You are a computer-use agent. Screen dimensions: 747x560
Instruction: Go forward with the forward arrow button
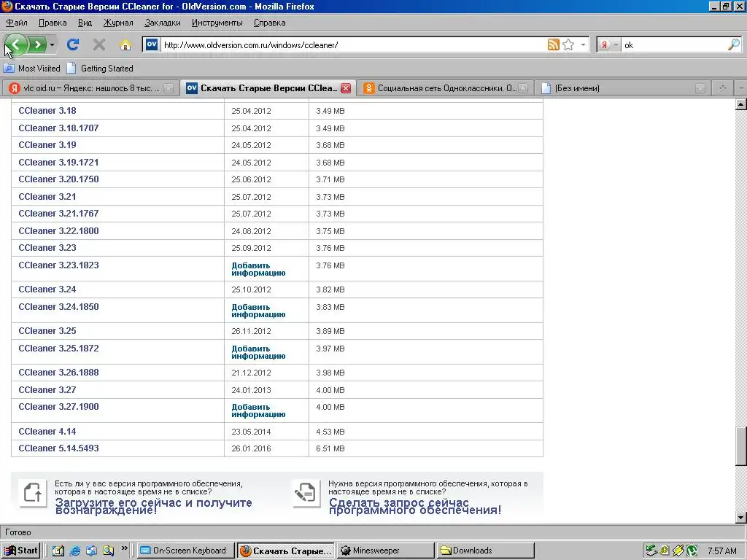point(37,44)
